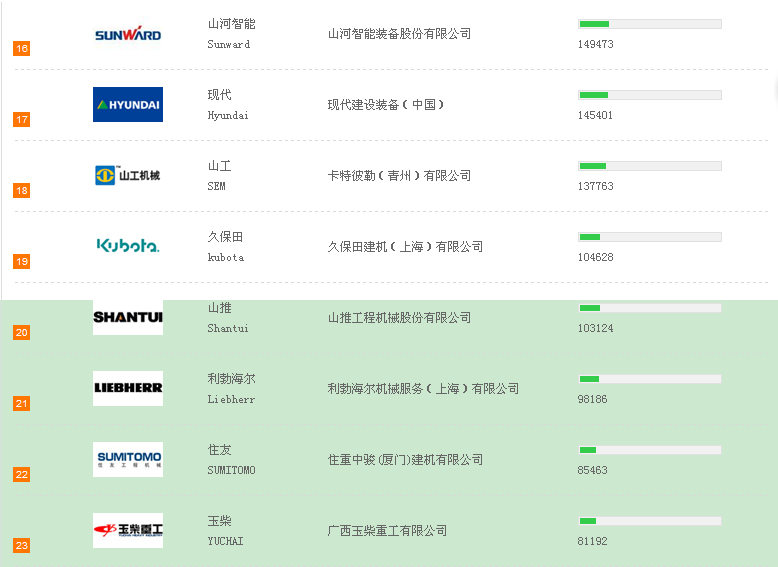The image size is (778, 567).
Task: Open the Shantui logo
Action: tap(128, 318)
